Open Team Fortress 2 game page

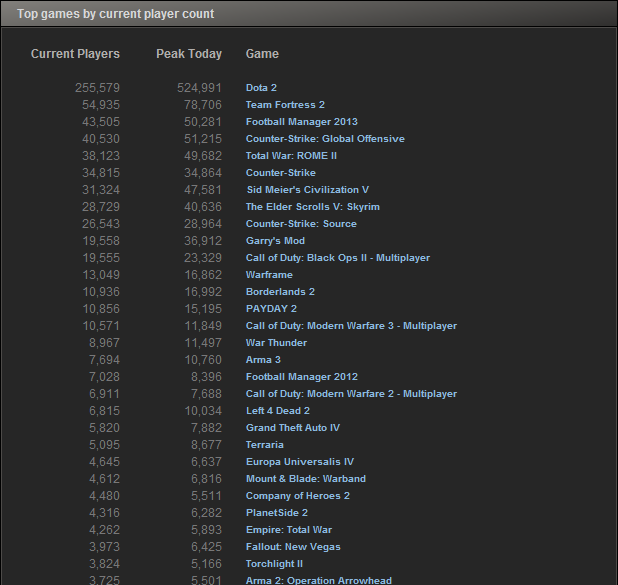pos(285,105)
